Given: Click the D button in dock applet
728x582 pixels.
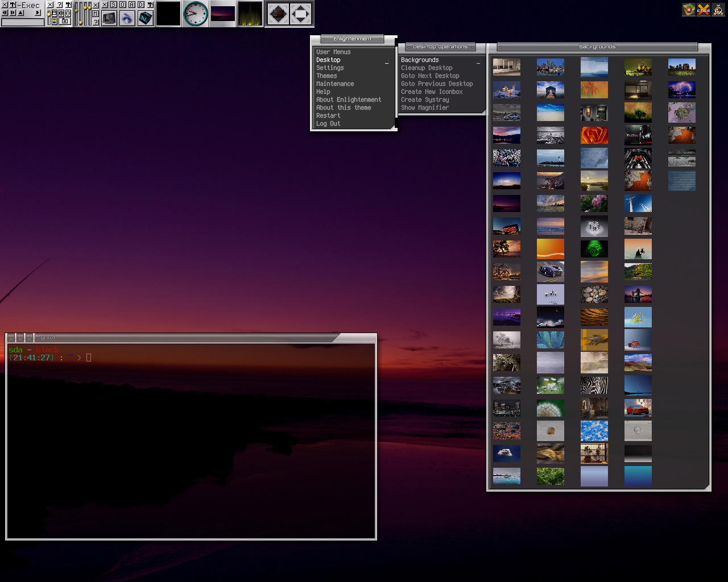Looking at the screenshot, I should pyautogui.click(x=141, y=5).
